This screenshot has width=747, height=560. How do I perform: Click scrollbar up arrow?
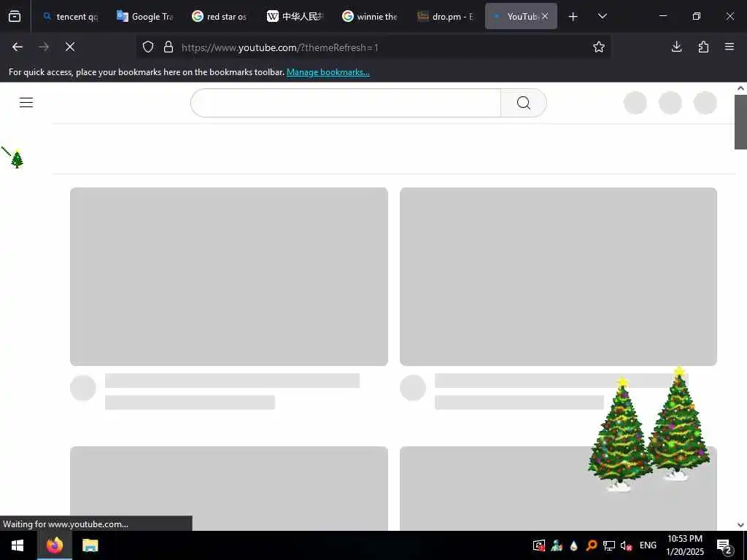click(740, 88)
